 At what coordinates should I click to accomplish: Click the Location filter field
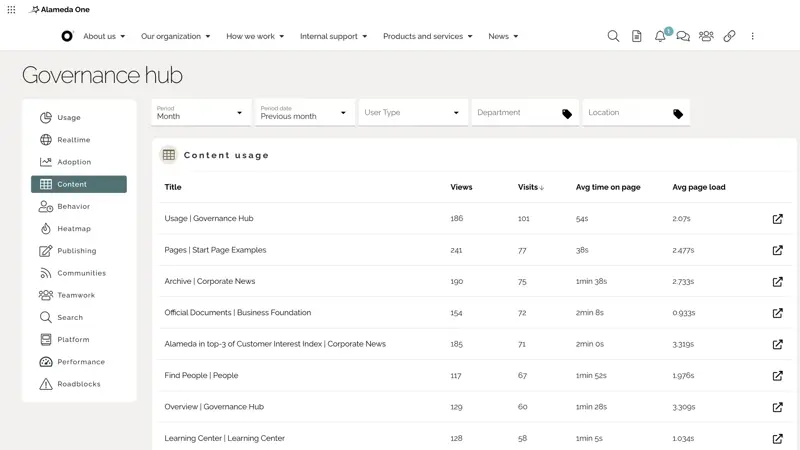[x=636, y=113]
